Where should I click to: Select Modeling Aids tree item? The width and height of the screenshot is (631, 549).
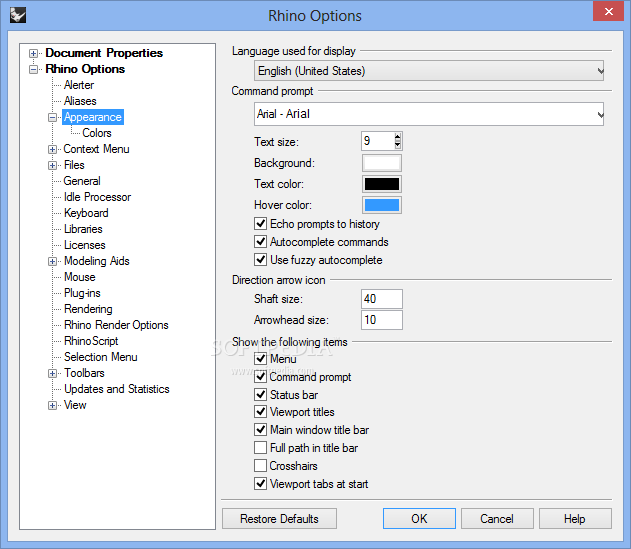[x=97, y=261]
